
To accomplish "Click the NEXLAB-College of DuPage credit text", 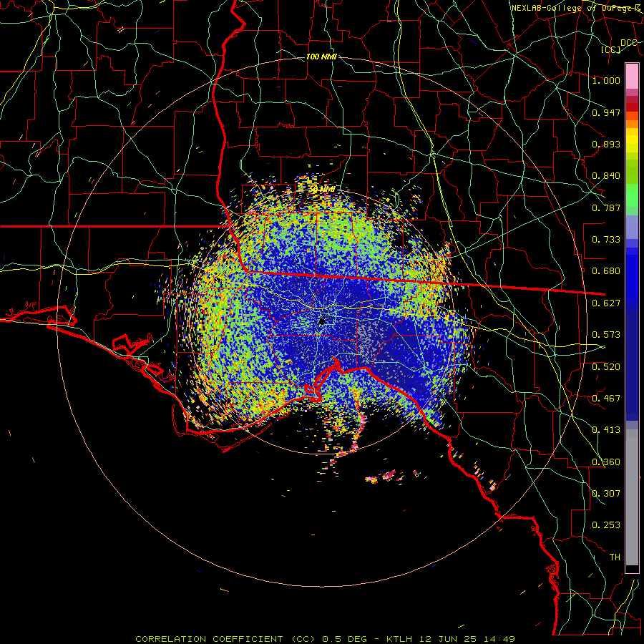I will [576, 8].
